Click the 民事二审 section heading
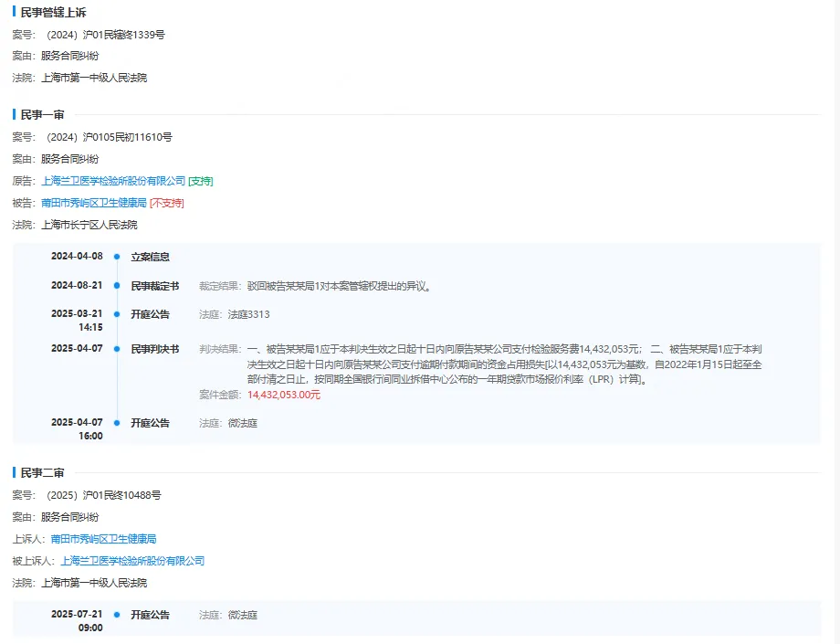This screenshot has width=840, height=644. (42, 473)
